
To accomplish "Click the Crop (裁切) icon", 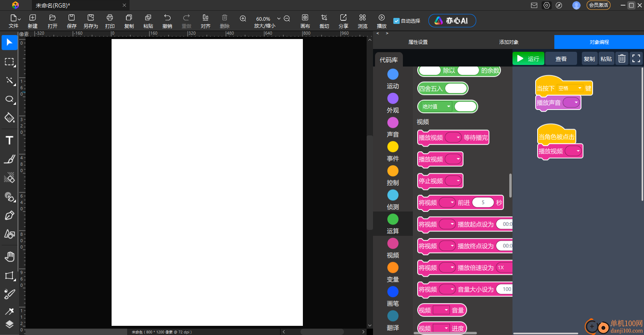I will [x=324, y=21].
